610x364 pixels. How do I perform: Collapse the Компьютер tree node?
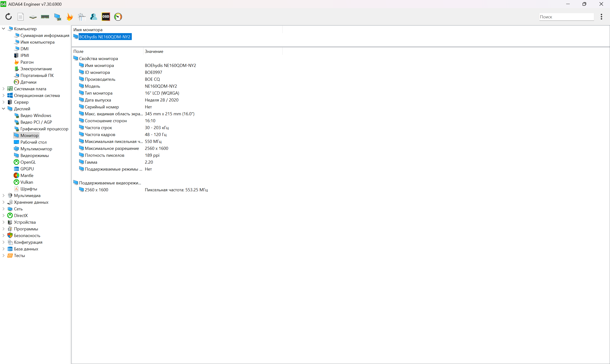3,29
